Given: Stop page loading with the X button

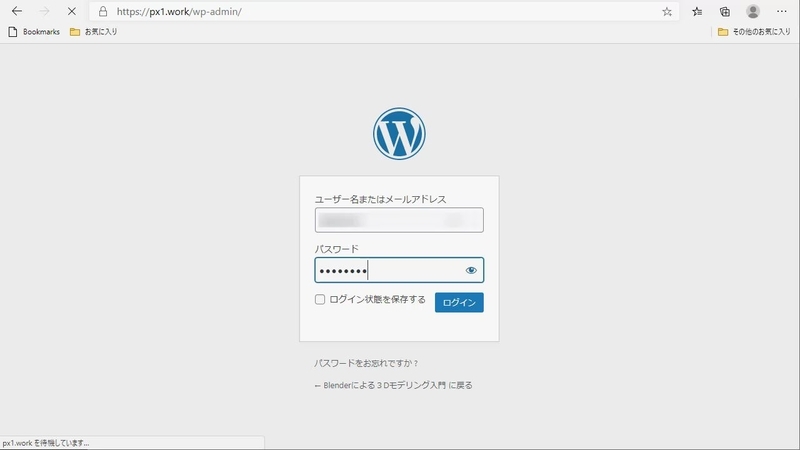Looking at the screenshot, I should (71, 11).
